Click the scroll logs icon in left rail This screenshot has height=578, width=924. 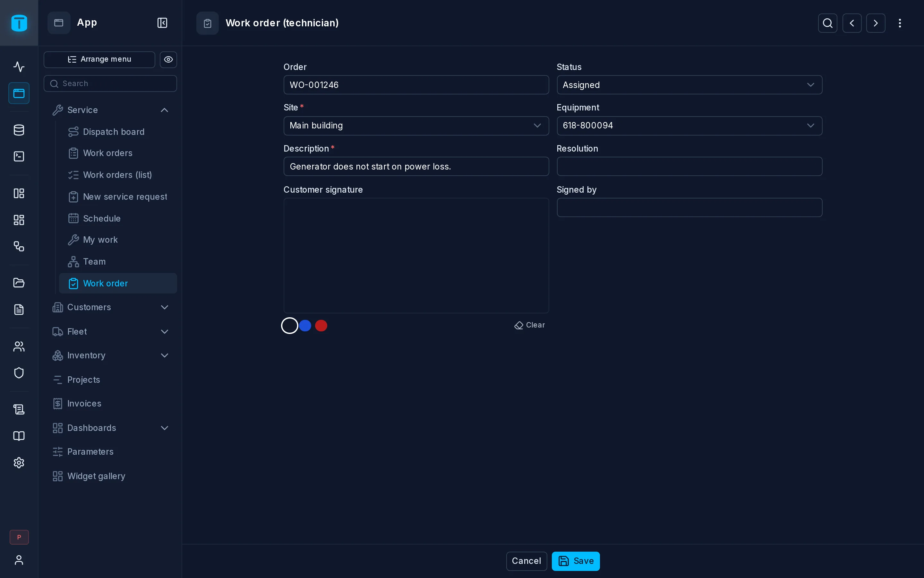[19, 409]
